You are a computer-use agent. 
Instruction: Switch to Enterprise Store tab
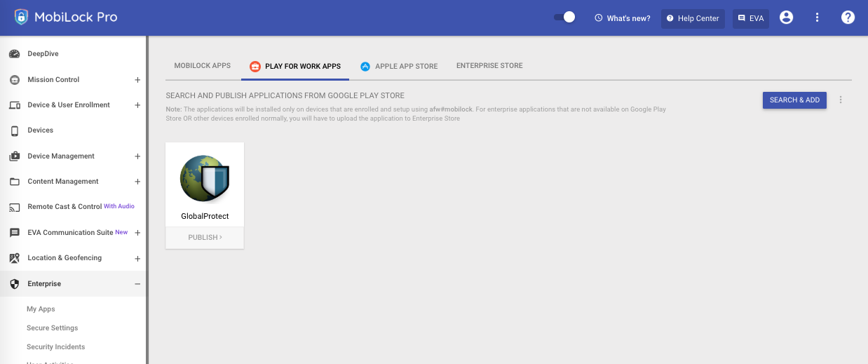tap(489, 66)
